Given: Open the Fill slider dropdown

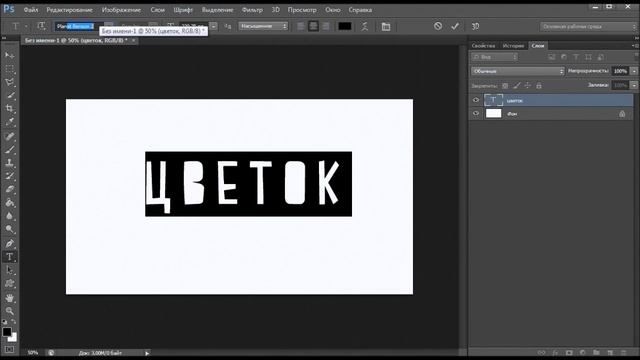Looking at the screenshot, I should 634,85.
